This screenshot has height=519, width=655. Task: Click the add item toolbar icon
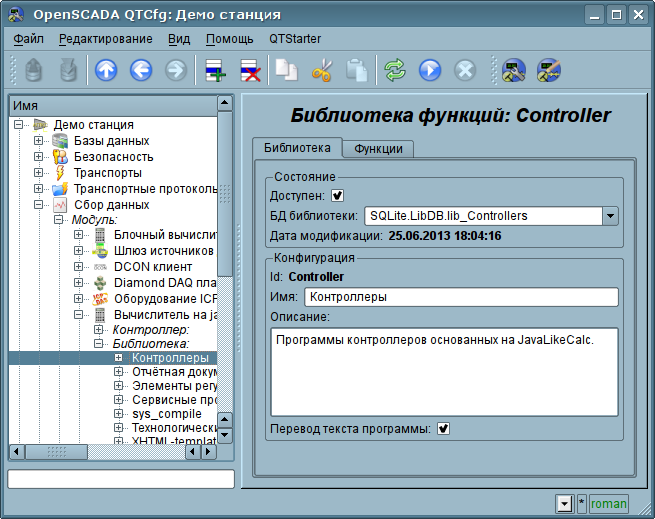(x=215, y=70)
